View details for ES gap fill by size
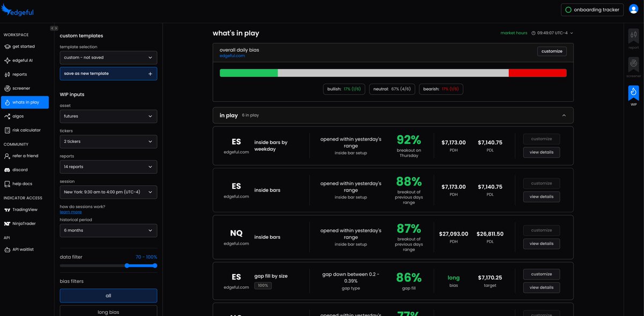Screen dimensions: 644x316 point(541,288)
